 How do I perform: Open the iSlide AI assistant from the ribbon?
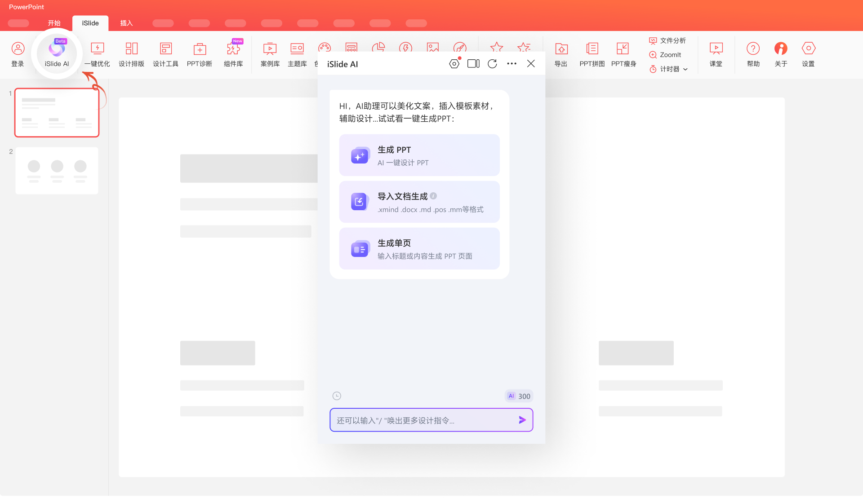pos(56,53)
